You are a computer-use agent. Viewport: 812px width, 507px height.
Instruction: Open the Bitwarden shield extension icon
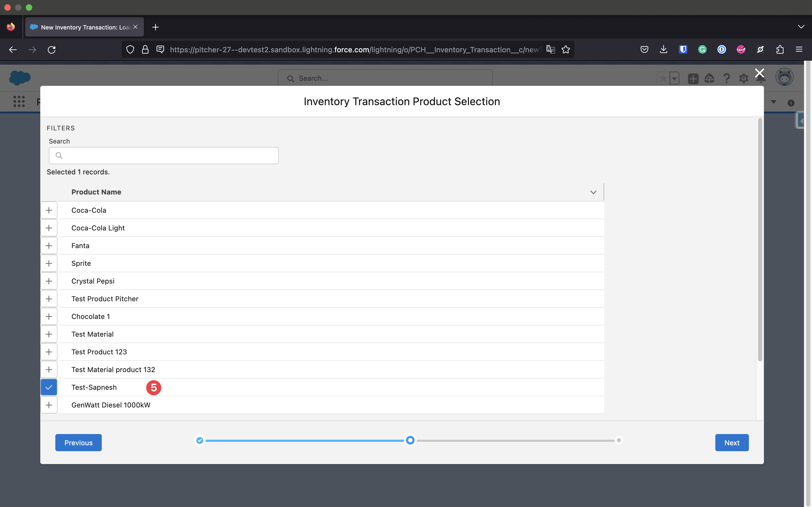click(x=683, y=50)
